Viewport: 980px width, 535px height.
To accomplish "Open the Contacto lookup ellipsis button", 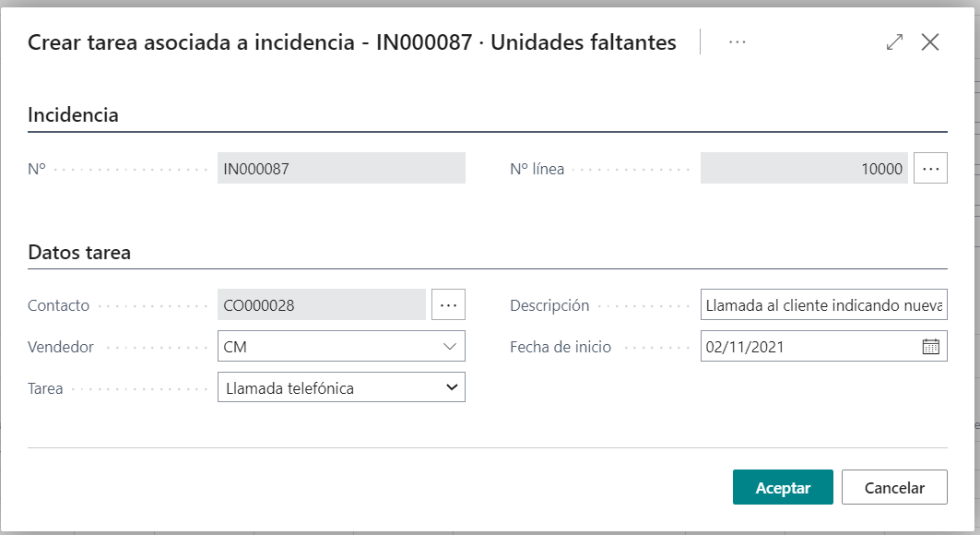I will click(448, 304).
